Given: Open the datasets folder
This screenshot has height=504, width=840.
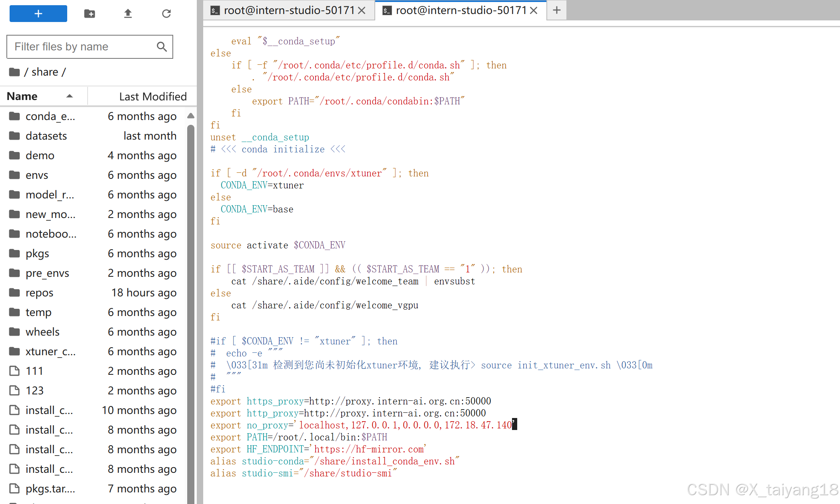Looking at the screenshot, I should point(46,136).
